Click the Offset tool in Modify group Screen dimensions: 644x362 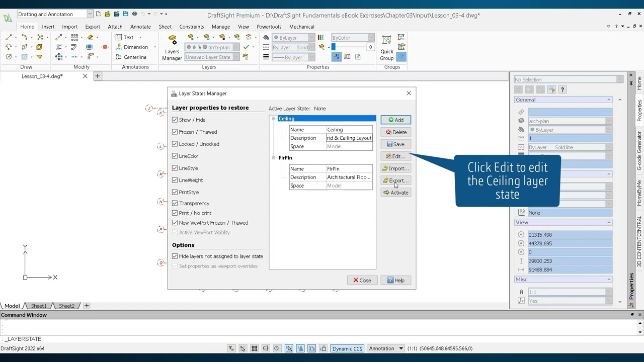74,47
